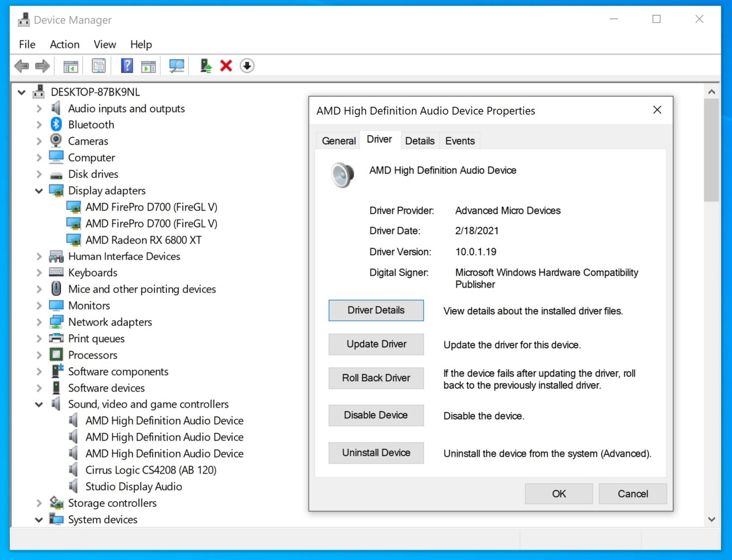Image resolution: width=732 pixels, height=560 pixels.
Task: Switch to the Details tab
Action: 420,141
